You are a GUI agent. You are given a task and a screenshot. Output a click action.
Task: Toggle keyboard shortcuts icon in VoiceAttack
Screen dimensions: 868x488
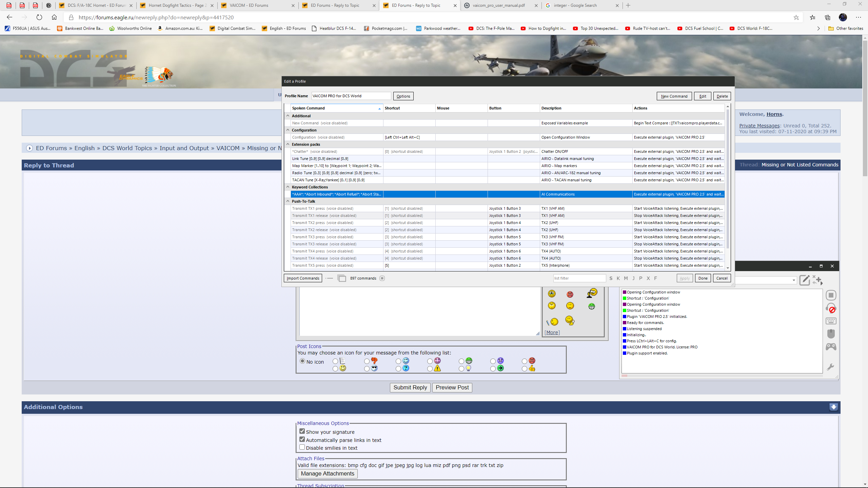(x=831, y=321)
